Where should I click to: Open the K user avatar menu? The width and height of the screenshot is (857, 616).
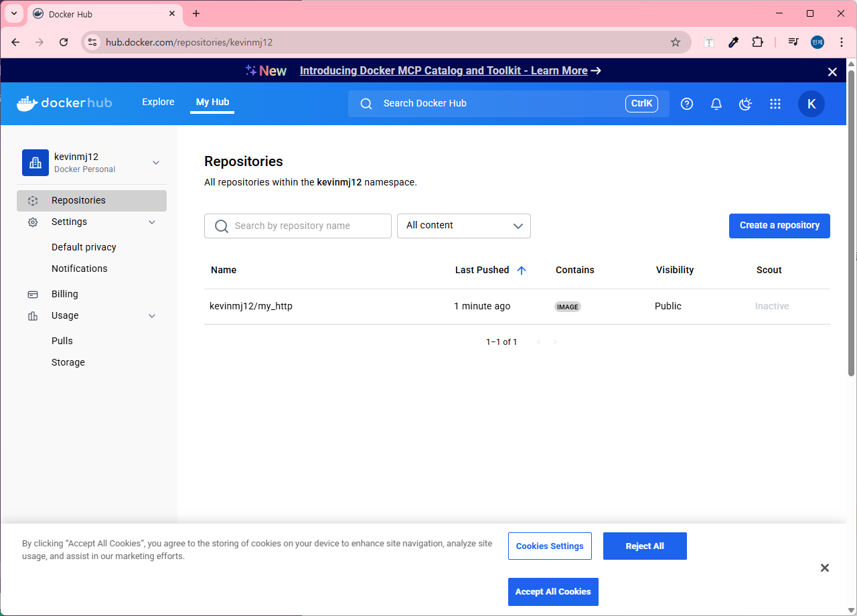(x=811, y=104)
